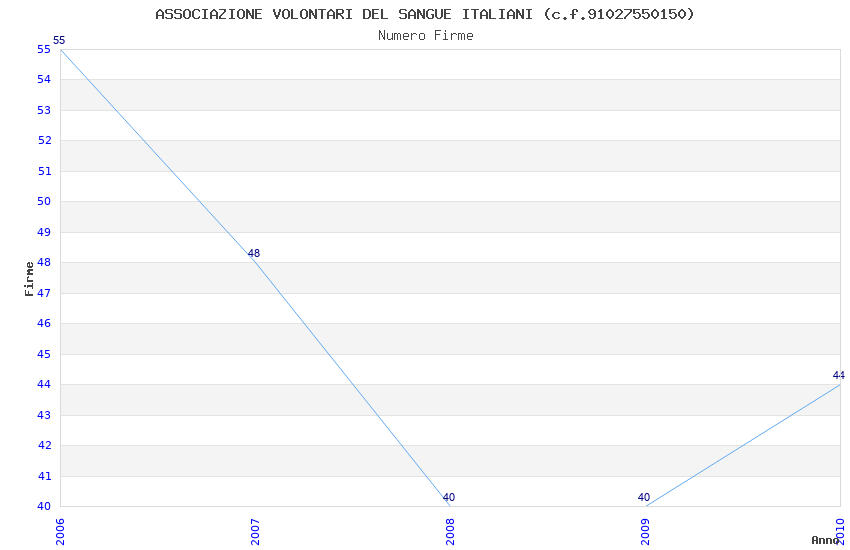Click the data label 40 at 2009
850x550 pixels.
tap(643, 497)
